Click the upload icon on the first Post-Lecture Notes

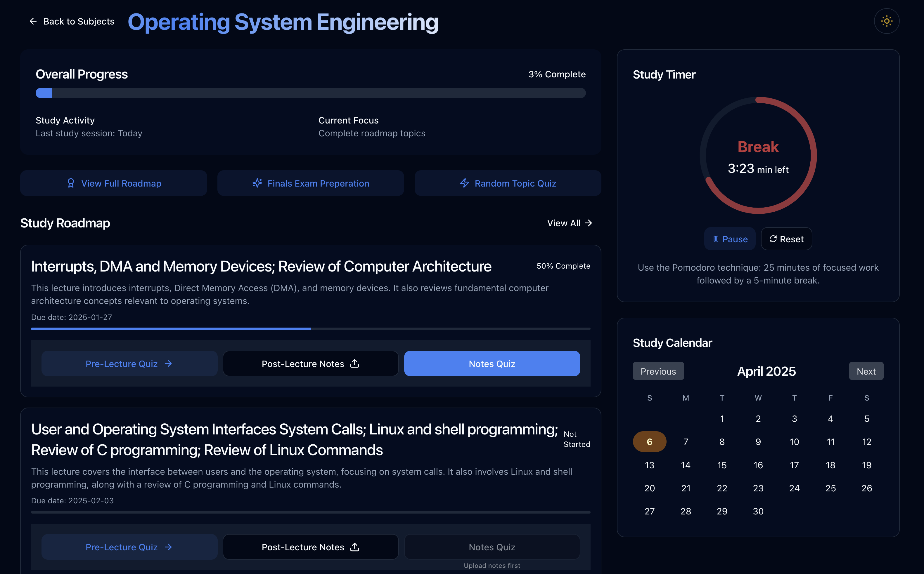[354, 363]
